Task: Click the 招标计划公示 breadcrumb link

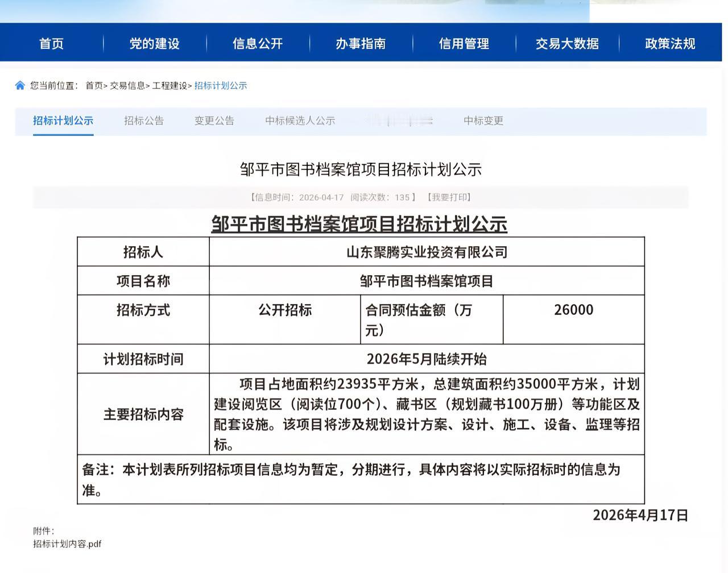Action: (x=221, y=86)
